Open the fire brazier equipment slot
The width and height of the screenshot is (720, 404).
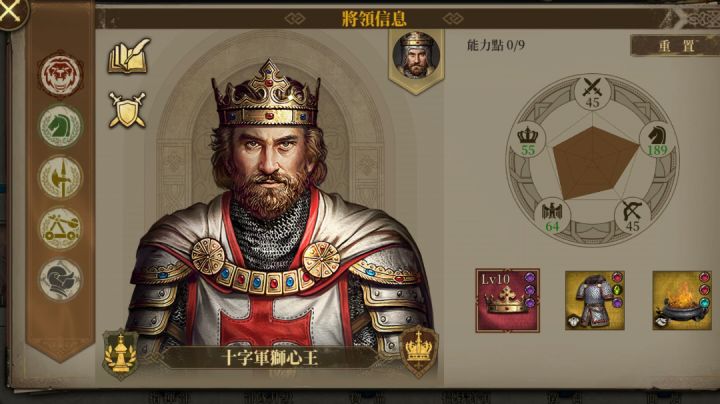pyautogui.click(x=682, y=300)
